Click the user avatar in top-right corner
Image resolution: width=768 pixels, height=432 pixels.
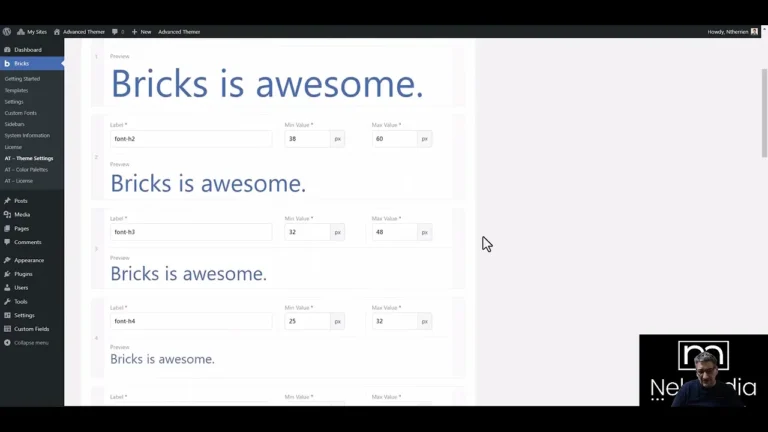[754, 31]
